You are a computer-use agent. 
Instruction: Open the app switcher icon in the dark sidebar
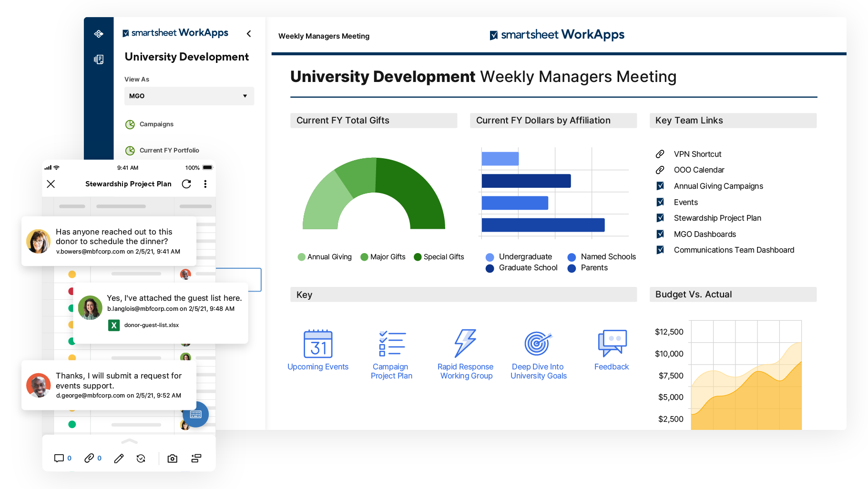tap(98, 34)
